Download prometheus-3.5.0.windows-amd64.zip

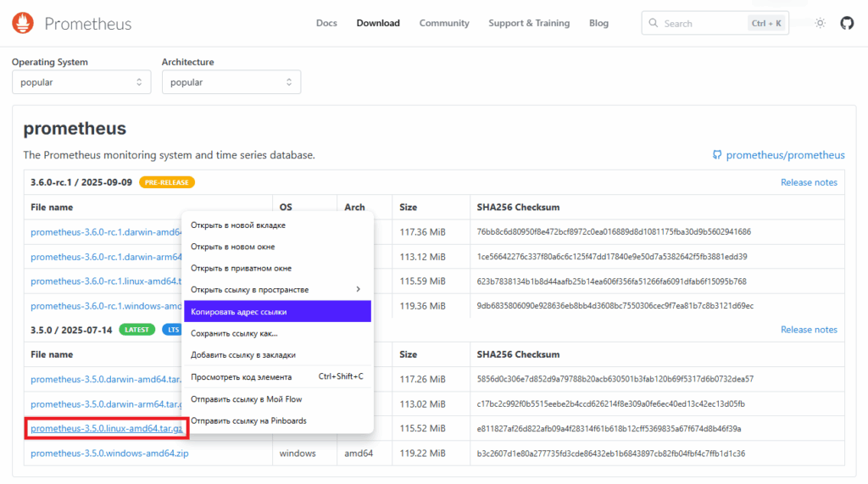point(109,453)
